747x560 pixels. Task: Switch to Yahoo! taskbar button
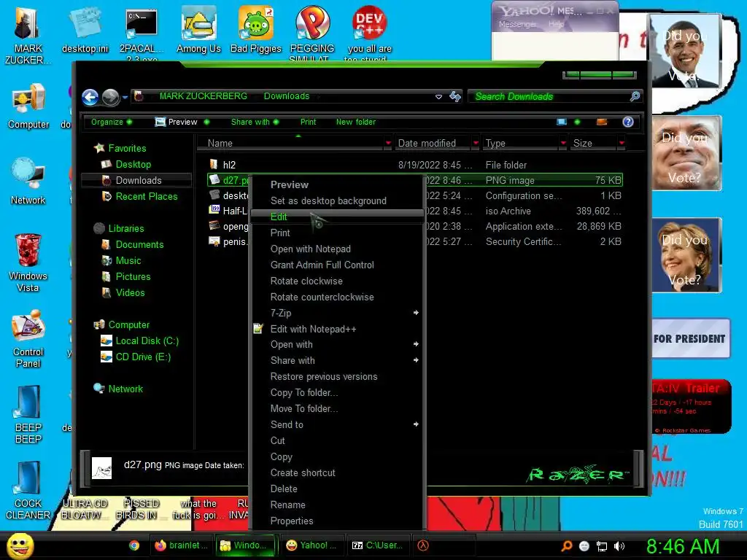(x=311, y=545)
